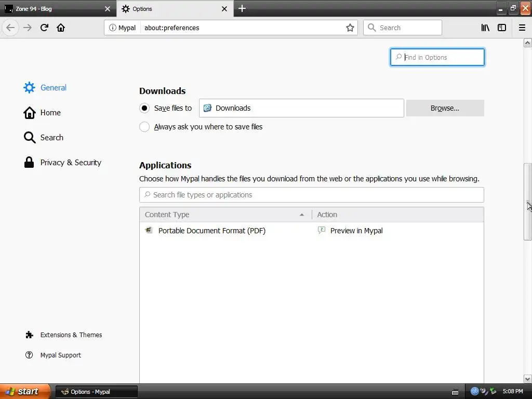Click the vertical scrollbar thumb
Screen dimensions: 532x399
click(x=527, y=202)
